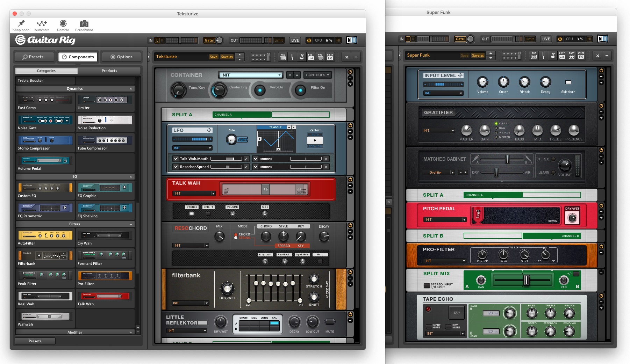Click the LFO move handle icon
The height and width of the screenshot is (364, 630).
pyautogui.click(x=209, y=130)
